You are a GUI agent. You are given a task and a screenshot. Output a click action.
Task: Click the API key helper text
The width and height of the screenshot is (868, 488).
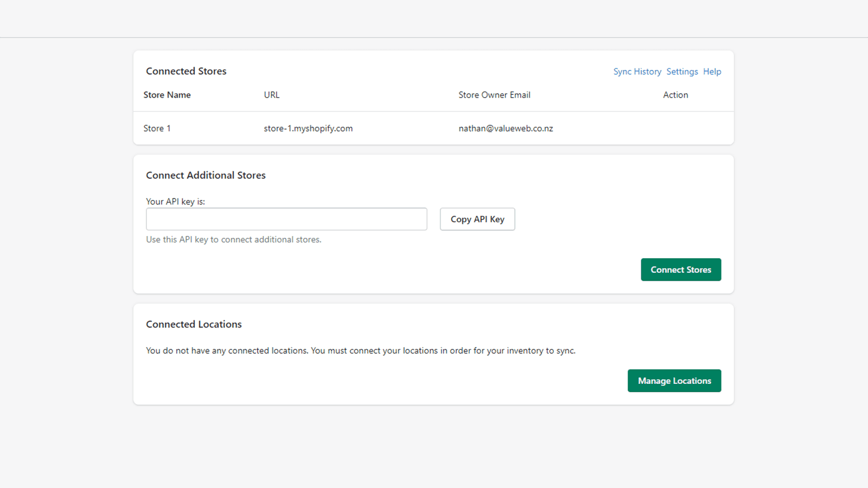pos(233,240)
